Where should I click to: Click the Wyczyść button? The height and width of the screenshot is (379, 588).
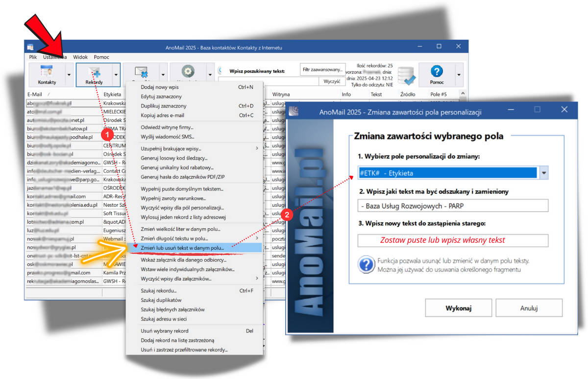pyautogui.click(x=332, y=82)
